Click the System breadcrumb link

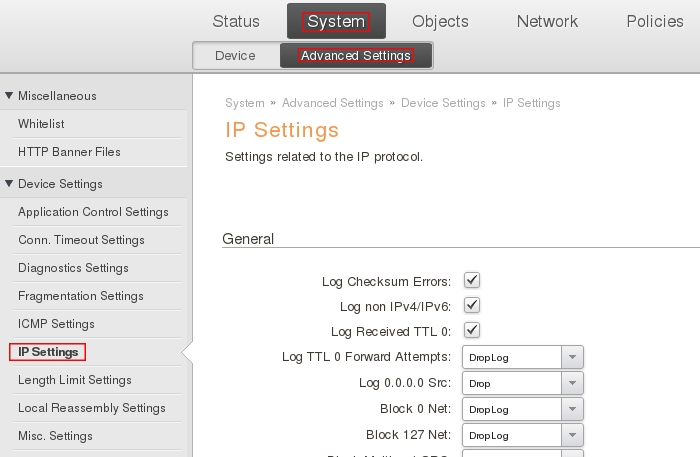[x=244, y=103]
